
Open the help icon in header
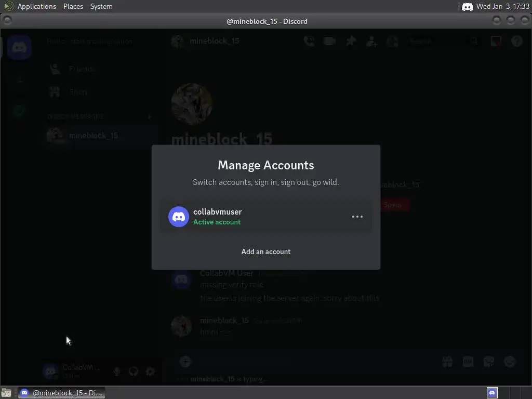[x=517, y=41]
